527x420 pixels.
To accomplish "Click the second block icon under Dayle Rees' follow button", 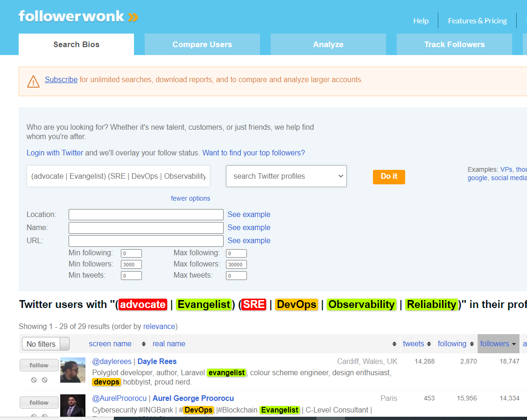I will [x=44, y=380].
